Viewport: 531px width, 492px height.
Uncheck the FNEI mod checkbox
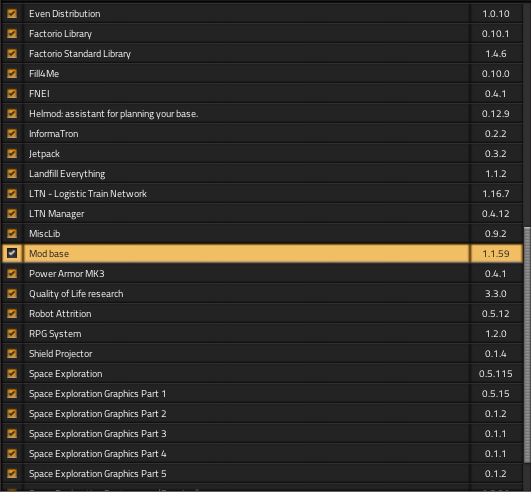coord(12,93)
